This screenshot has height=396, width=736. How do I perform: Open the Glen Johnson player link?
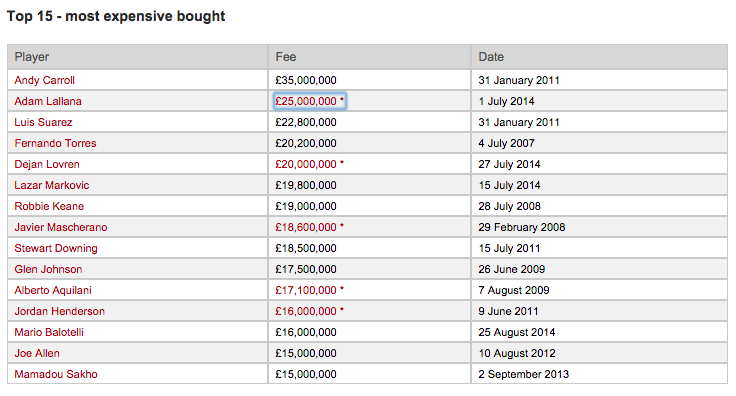48,269
